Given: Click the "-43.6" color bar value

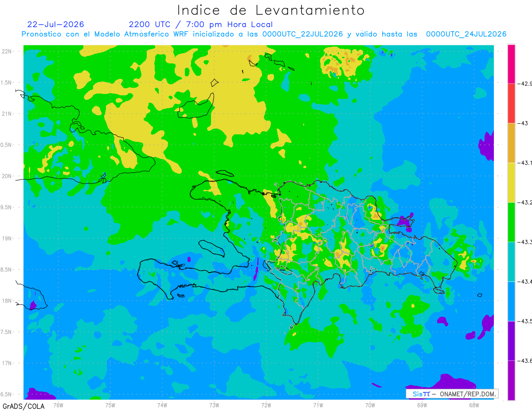Looking at the screenshot, I should point(525,360).
